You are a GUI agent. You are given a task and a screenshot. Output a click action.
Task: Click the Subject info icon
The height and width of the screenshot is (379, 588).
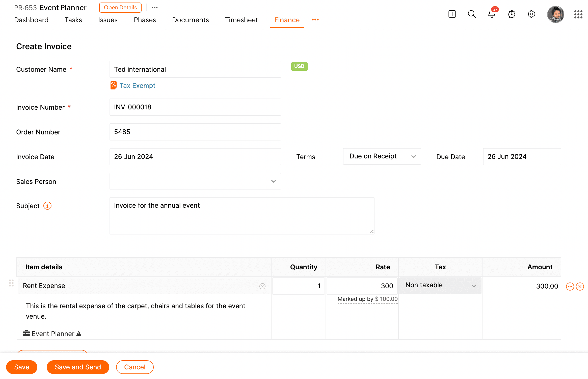tap(47, 206)
